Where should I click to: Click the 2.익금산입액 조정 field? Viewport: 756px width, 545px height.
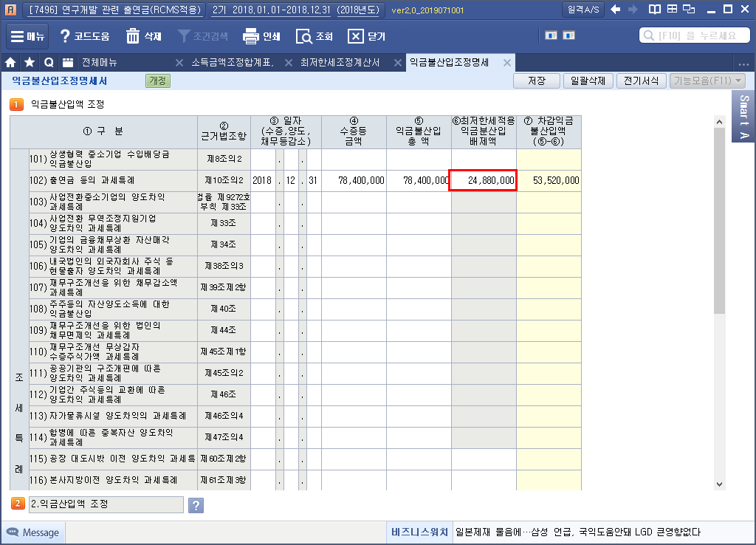106,504
